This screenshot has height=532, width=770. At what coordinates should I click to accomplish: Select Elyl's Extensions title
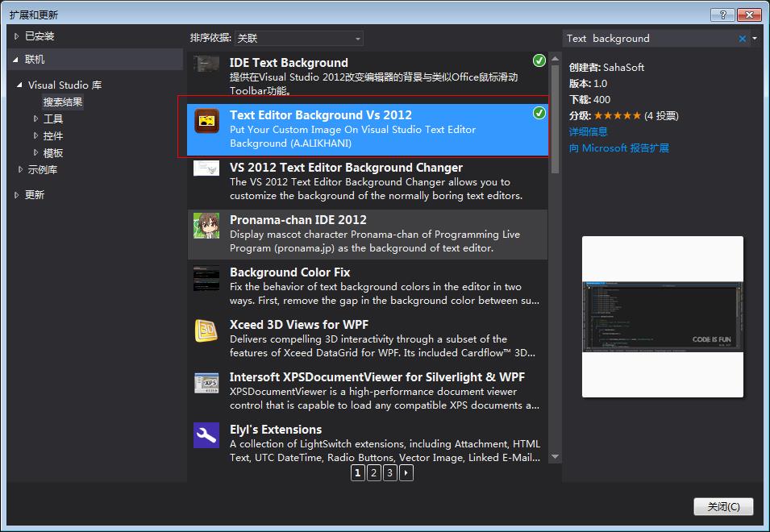click(276, 430)
